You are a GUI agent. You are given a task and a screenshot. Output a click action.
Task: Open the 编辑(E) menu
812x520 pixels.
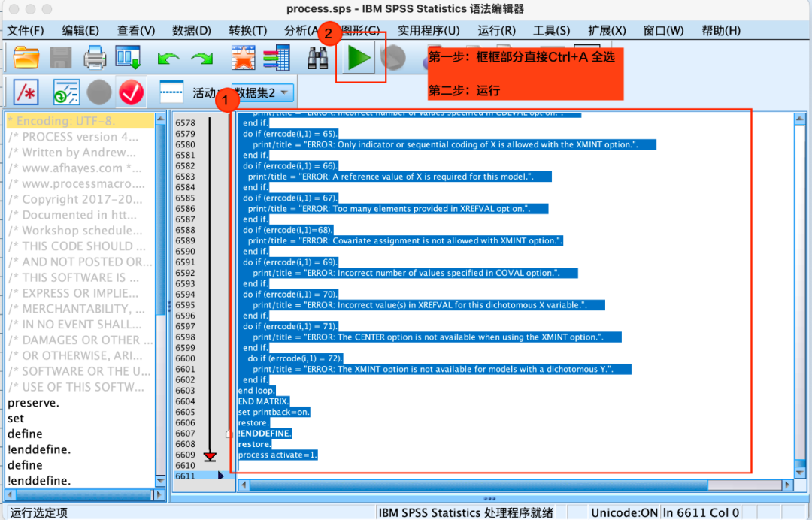coord(80,31)
